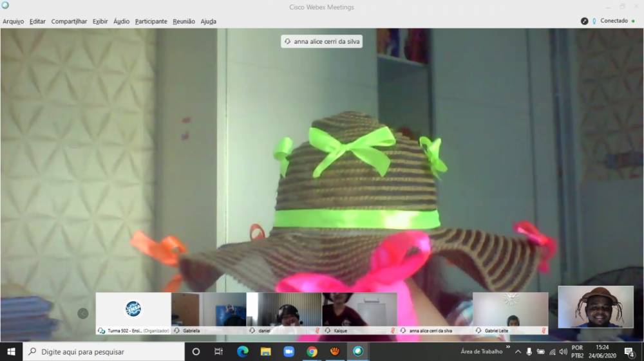Select Turma 502 organizer thumbnail
Image resolution: width=644 pixels, height=361 pixels.
[x=133, y=310]
